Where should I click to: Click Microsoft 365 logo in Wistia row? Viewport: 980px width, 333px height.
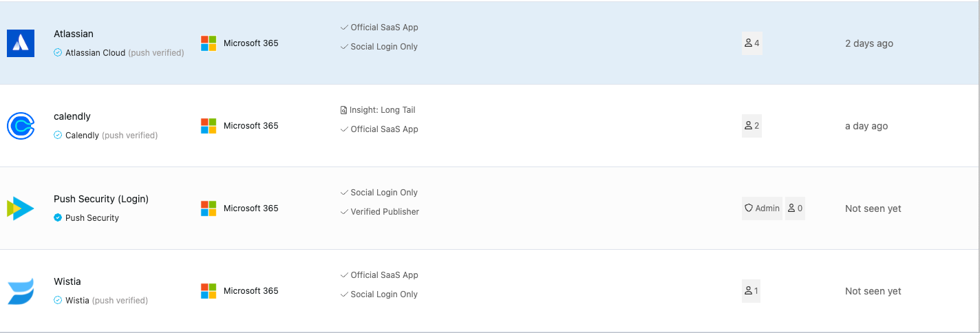click(x=209, y=291)
